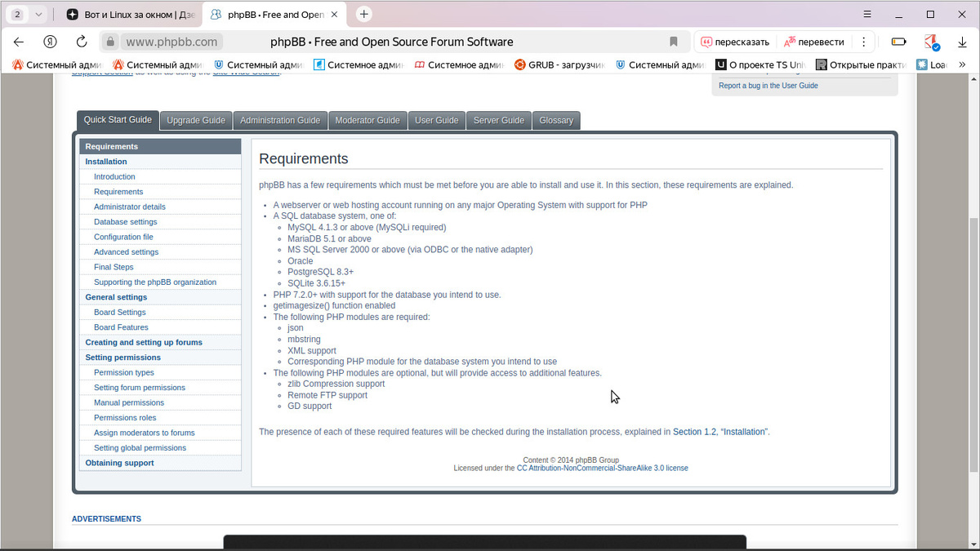
Task: Open the User Guide tab
Action: pyautogui.click(x=437, y=120)
